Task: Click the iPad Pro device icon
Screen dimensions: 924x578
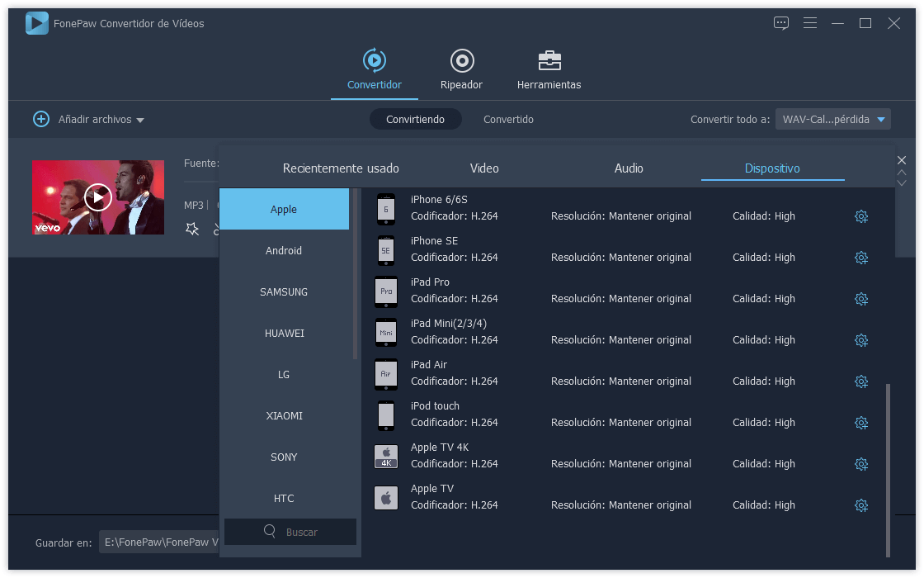Action: click(x=386, y=292)
